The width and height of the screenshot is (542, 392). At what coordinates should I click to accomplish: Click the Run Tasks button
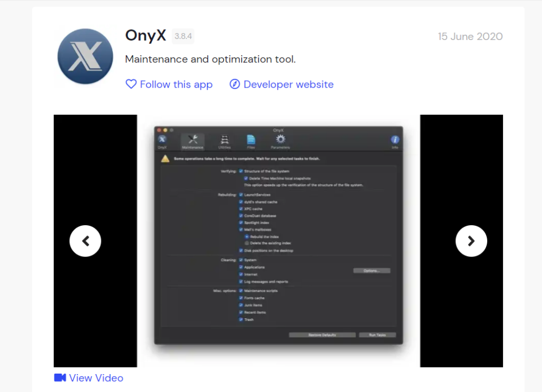point(377,335)
